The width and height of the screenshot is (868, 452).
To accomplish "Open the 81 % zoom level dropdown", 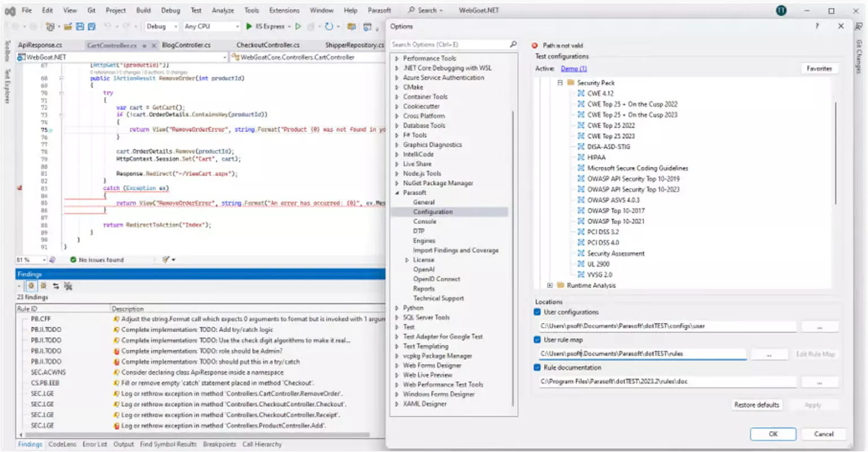I will pos(31,260).
